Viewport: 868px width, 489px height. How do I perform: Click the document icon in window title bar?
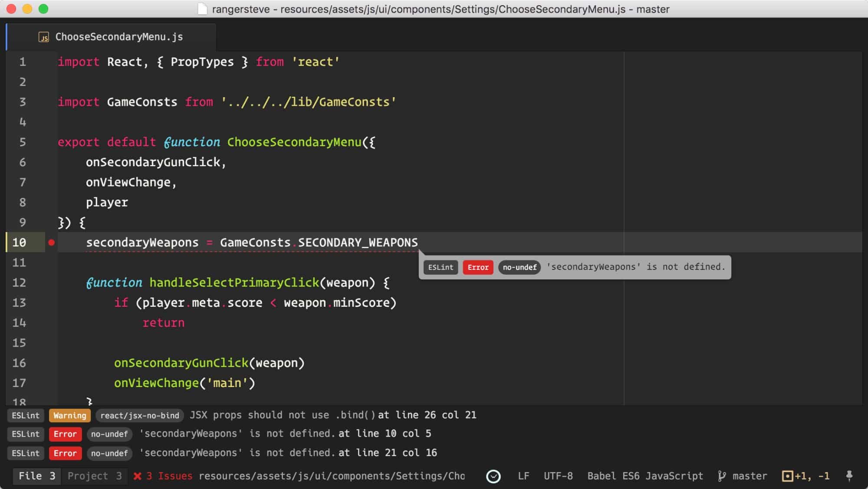pos(202,9)
